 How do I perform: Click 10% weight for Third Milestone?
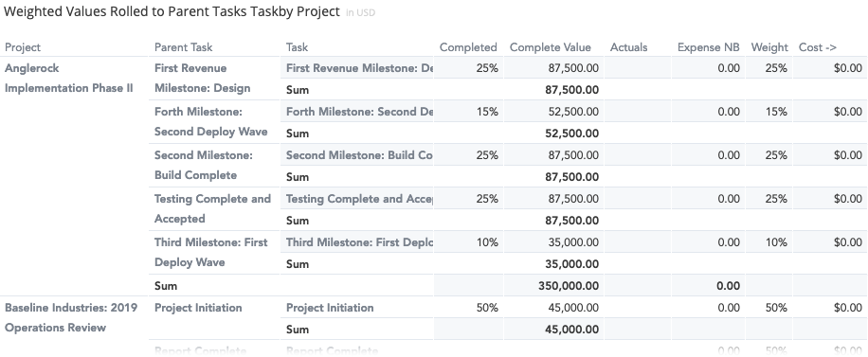pyautogui.click(x=776, y=242)
